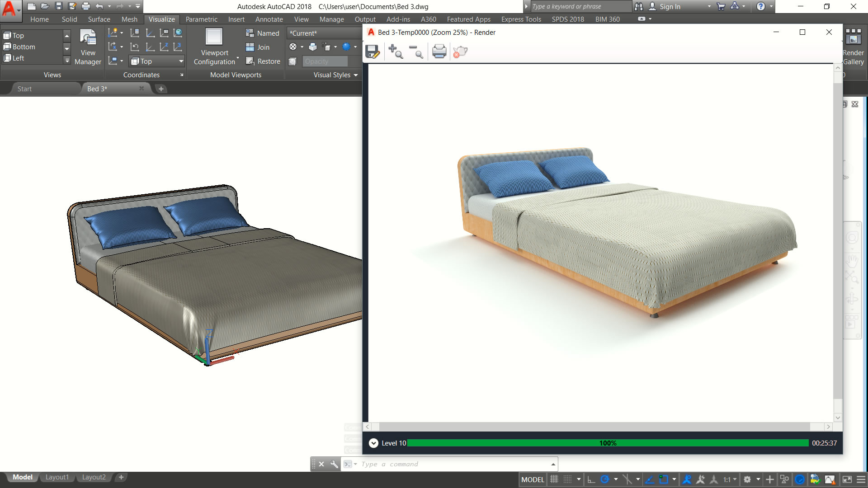Open the *Current* visual style dropdown
868x488 pixels.
pyautogui.click(x=324, y=33)
